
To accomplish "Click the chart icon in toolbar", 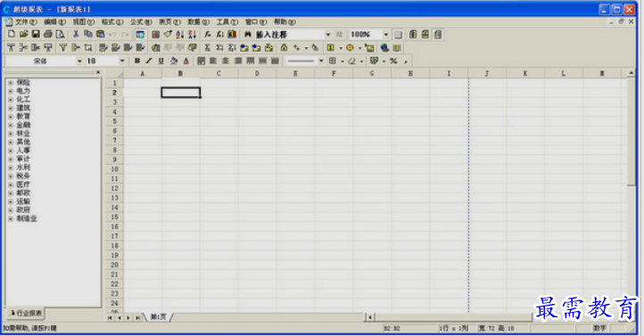I will click(x=232, y=35).
